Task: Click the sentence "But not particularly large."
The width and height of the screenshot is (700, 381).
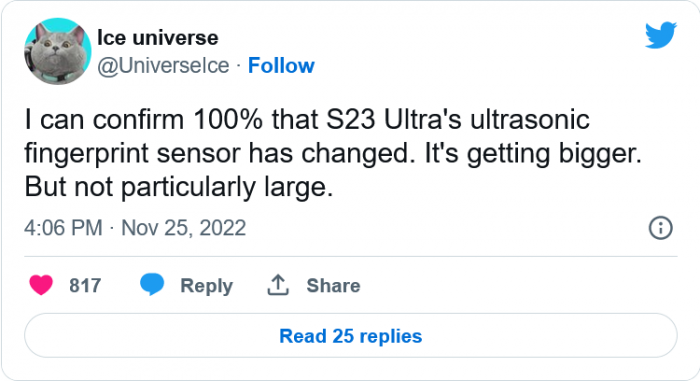Action: (x=179, y=187)
